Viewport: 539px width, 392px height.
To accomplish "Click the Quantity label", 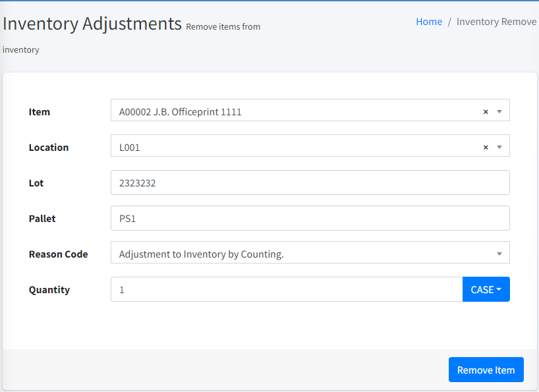I will click(49, 290).
